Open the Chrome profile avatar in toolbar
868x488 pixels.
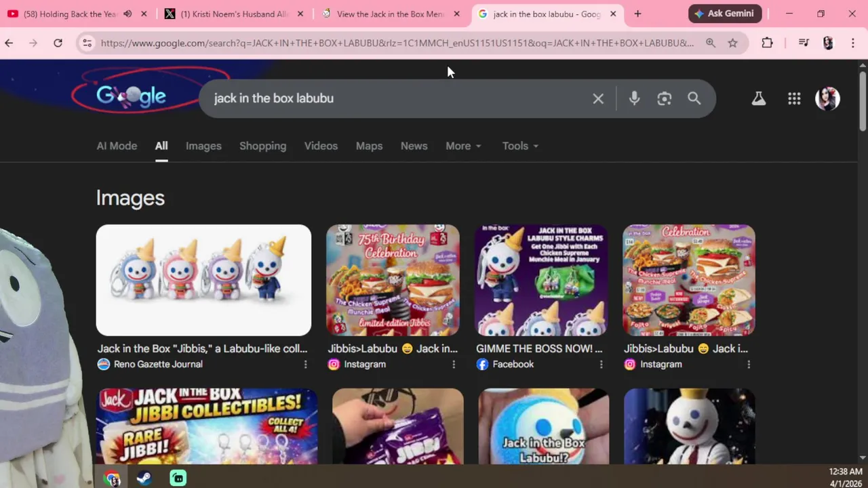click(828, 43)
